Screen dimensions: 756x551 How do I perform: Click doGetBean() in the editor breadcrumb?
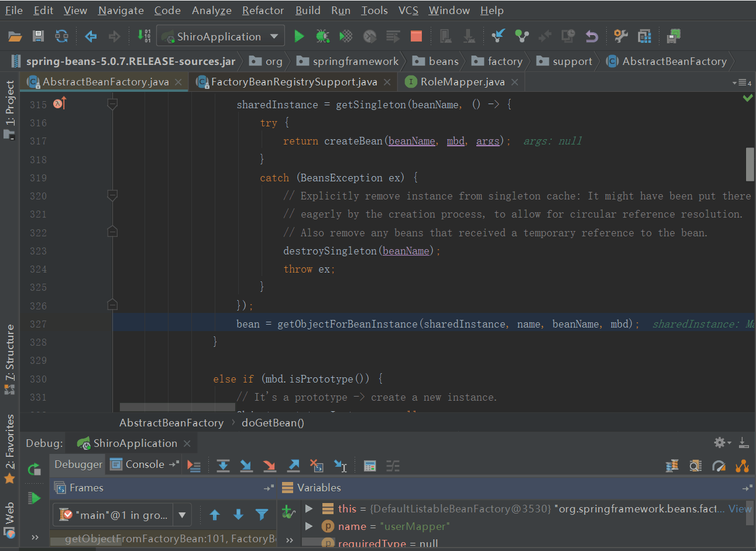pyautogui.click(x=273, y=423)
